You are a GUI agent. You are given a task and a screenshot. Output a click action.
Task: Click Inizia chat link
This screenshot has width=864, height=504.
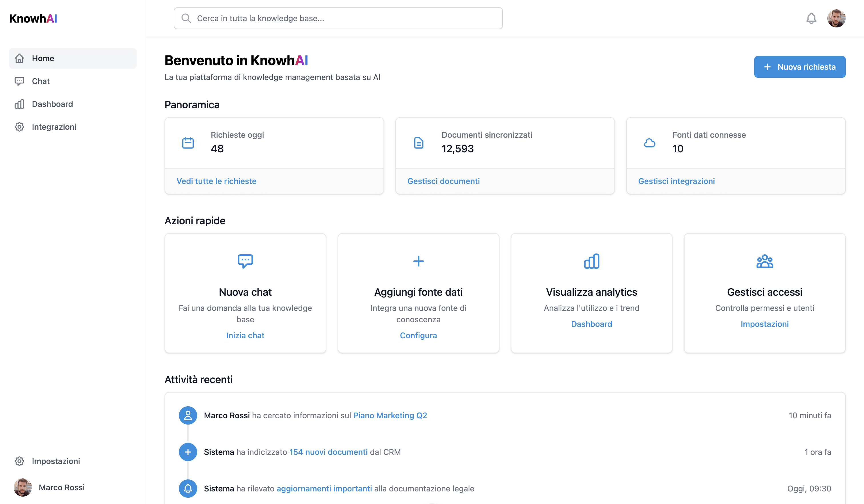[x=245, y=335]
